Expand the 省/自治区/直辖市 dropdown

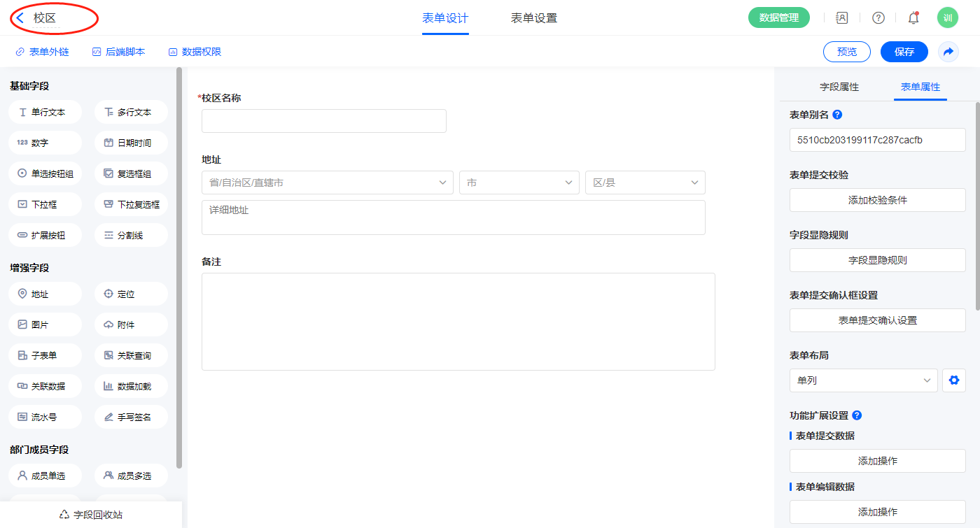tap(327, 183)
